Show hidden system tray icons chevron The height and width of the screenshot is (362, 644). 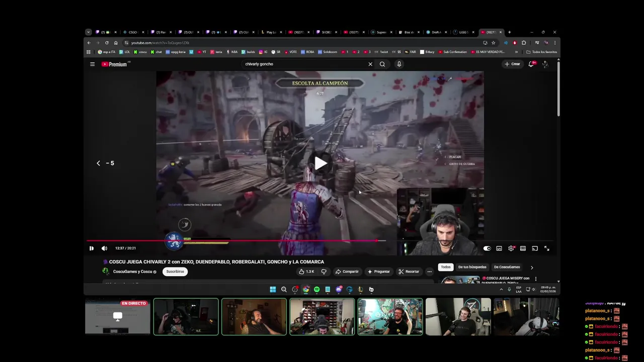(x=501, y=290)
